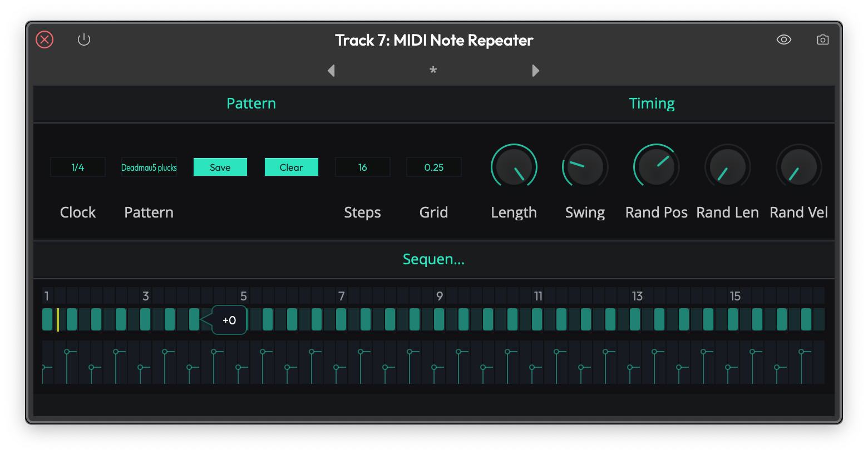Click the Grid value field showing 0.25
The image size is (868, 454).
pos(434,167)
